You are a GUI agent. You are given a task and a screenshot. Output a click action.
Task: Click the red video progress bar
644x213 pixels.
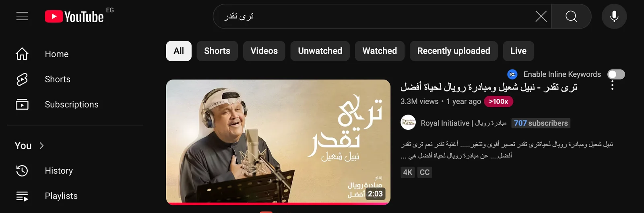click(278, 204)
